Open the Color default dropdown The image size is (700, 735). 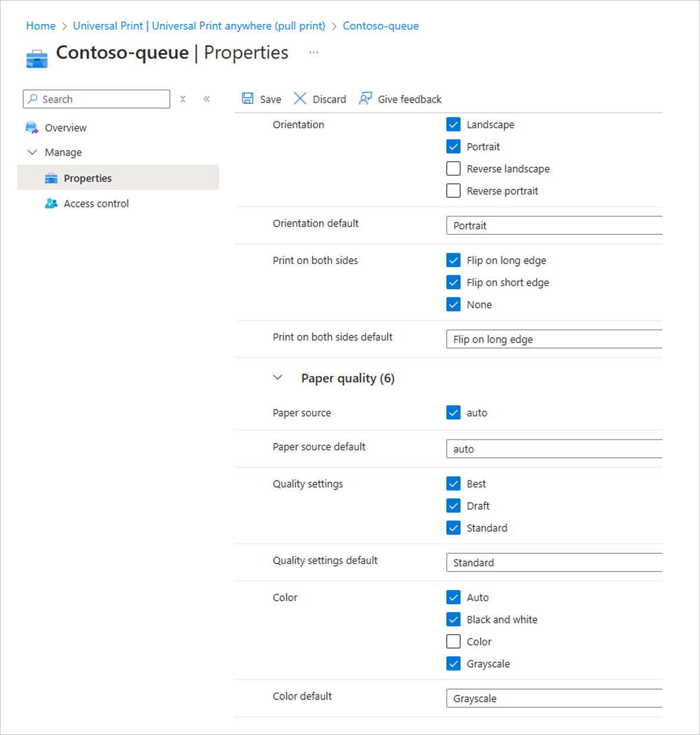click(554, 698)
